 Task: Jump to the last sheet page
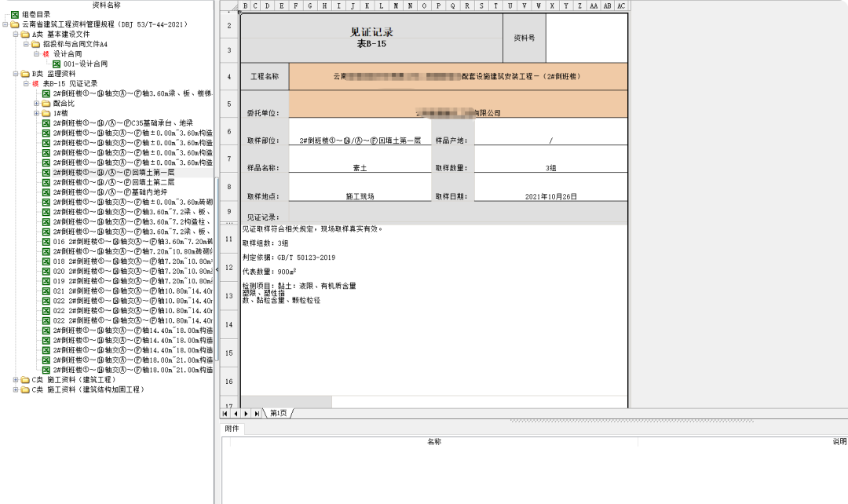click(257, 414)
